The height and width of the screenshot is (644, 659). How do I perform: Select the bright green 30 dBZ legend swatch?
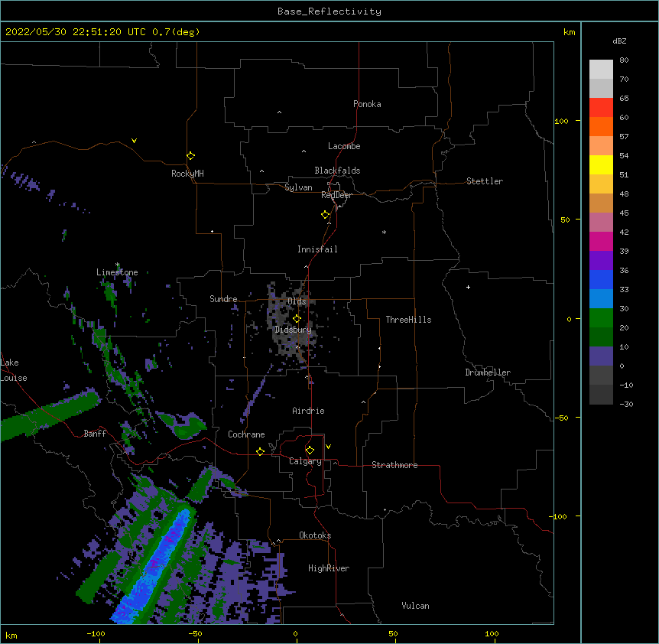coord(601,318)
